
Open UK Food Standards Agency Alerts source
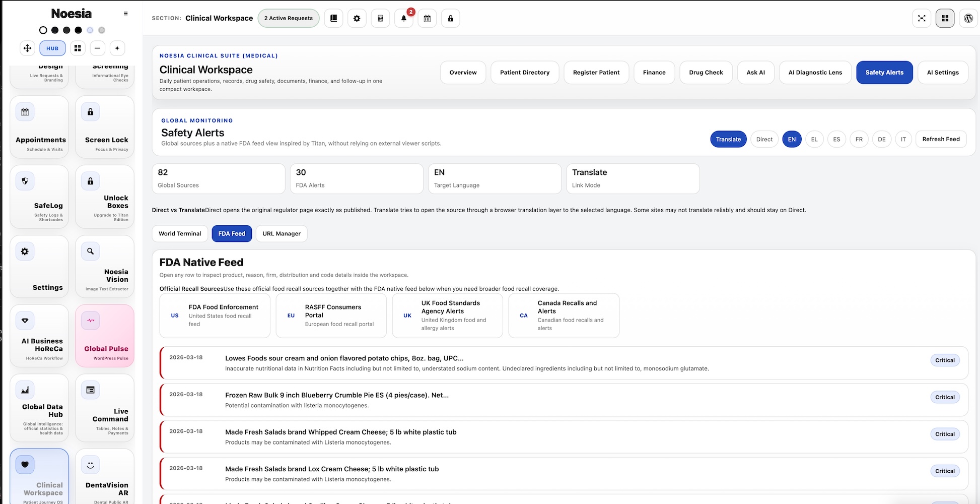448,316
